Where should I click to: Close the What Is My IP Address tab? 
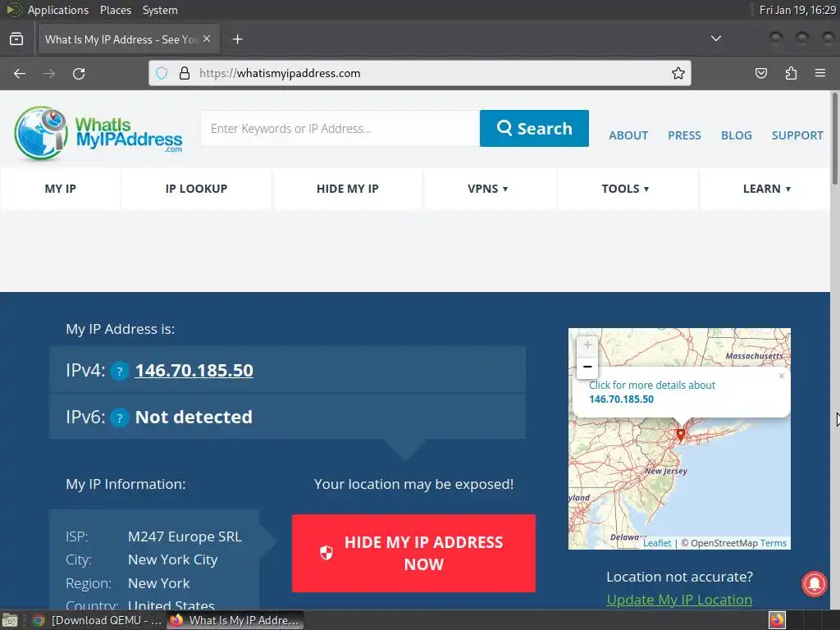pyautogui.click(x=207, y=39)
